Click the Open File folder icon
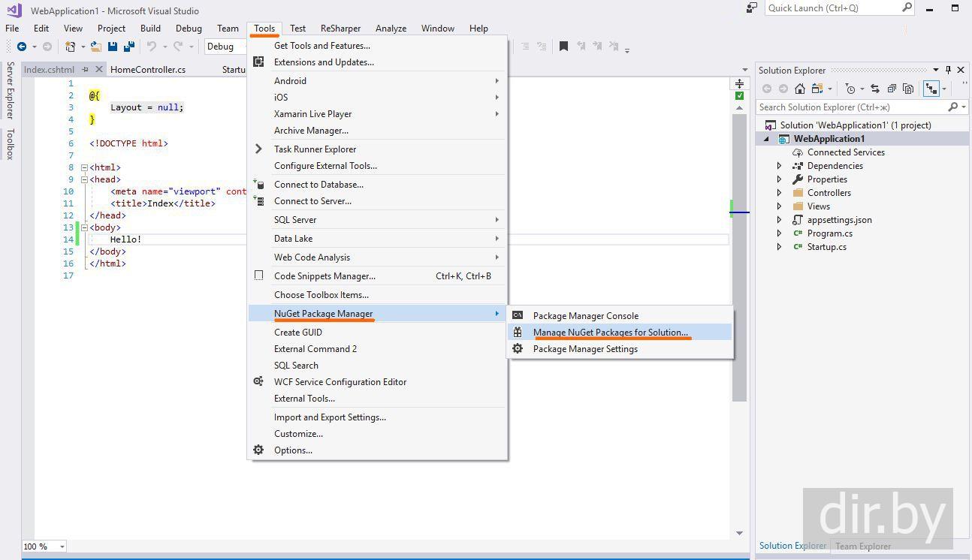The image size is (972, 560). (95, 47)
